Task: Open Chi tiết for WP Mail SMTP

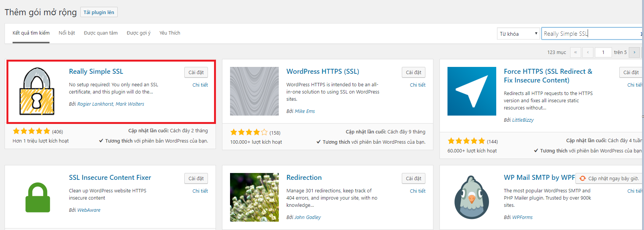Action: (635, 191)
